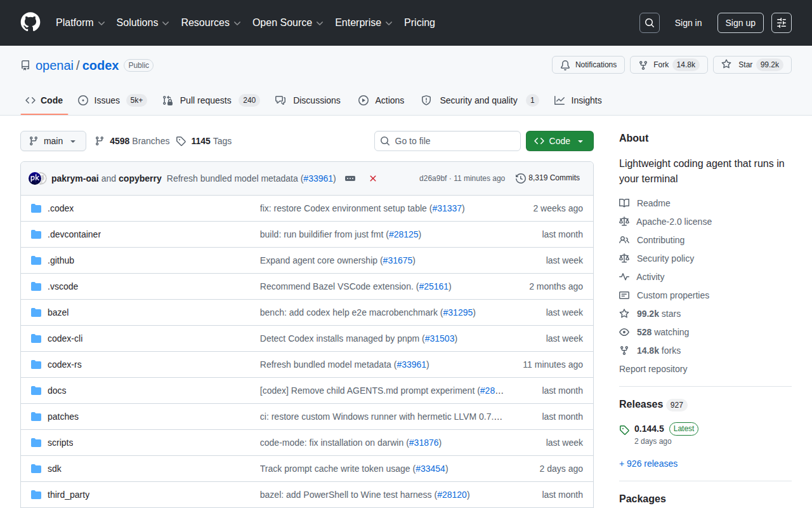Viewport: 812px width, 508px height.
Task: Expand the green Code dropdown button
Action: point(560,141)
